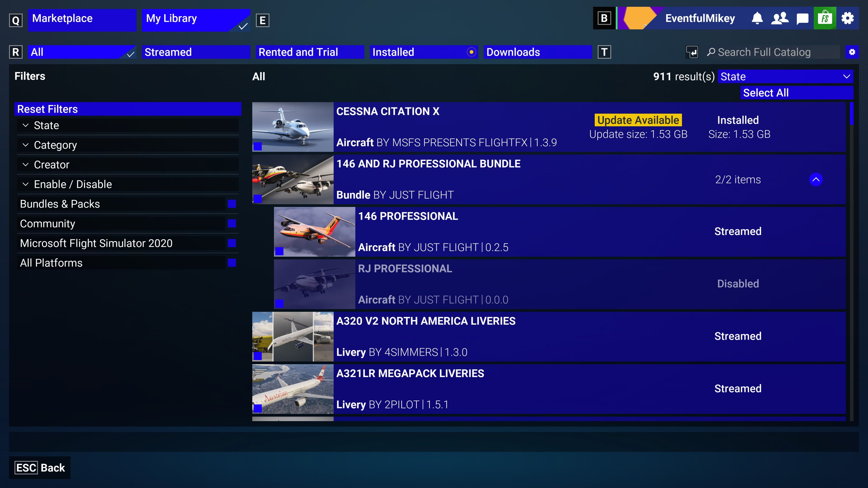The width and height of the screenshot is (868, 488).
Task: Select checkbox on 146 Professional thumbnail
Action: [x=279, y=251]
